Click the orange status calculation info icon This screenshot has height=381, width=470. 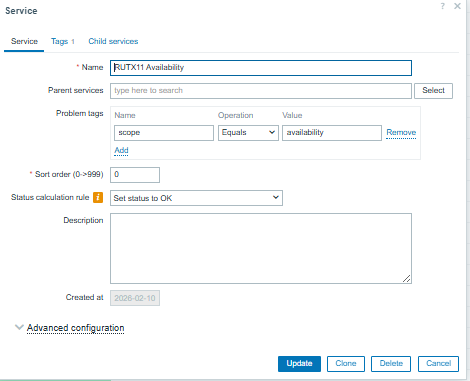click(x=98, y=197)
